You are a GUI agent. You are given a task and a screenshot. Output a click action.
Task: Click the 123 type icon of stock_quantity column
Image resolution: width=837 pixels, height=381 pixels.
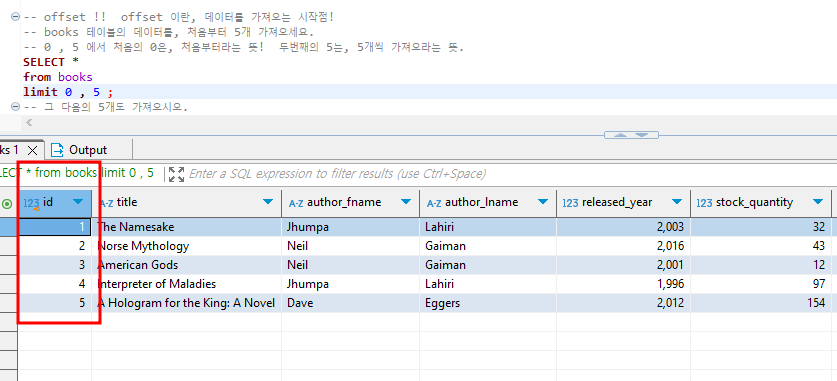(x=705, y=203)
